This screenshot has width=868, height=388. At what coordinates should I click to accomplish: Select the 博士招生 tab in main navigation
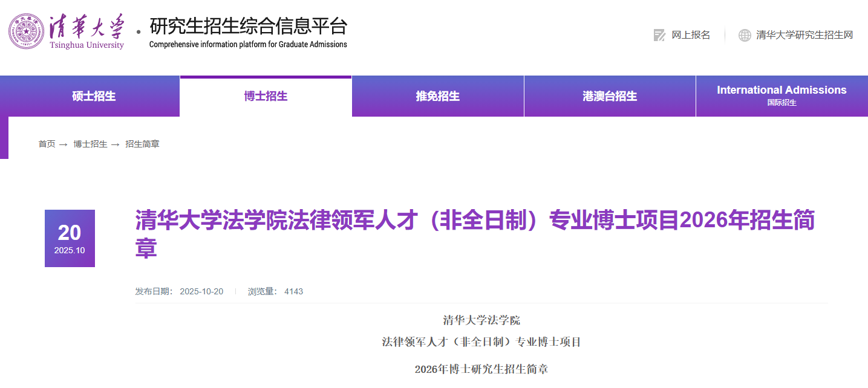pos(266,97)
